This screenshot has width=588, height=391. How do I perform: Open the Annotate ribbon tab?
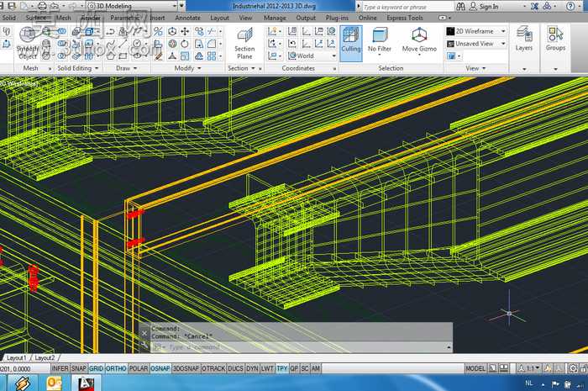coord(187,18)
